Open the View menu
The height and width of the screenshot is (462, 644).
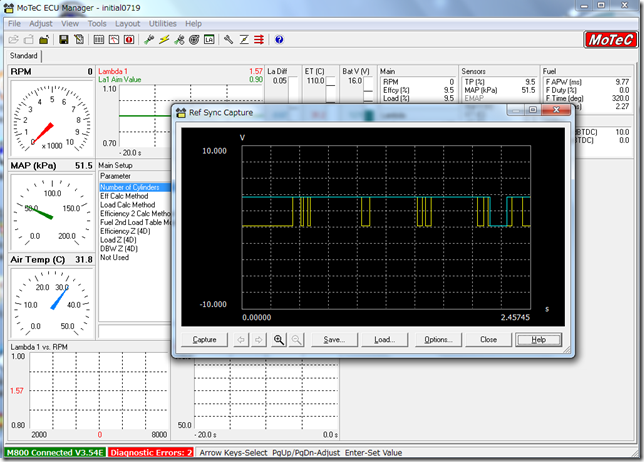tap(70, 23)
